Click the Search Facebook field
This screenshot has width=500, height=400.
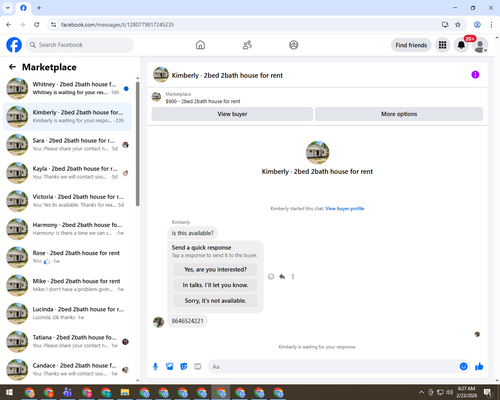[80, 45]
